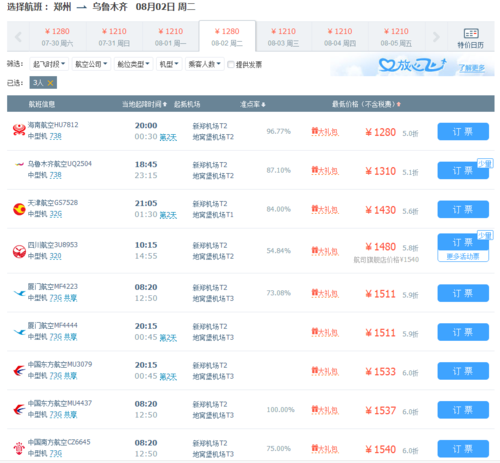Screen dimensions: 500x463
Task: Click the Urumqi Air UQ2504 logo
Action: tap(19, 164)
